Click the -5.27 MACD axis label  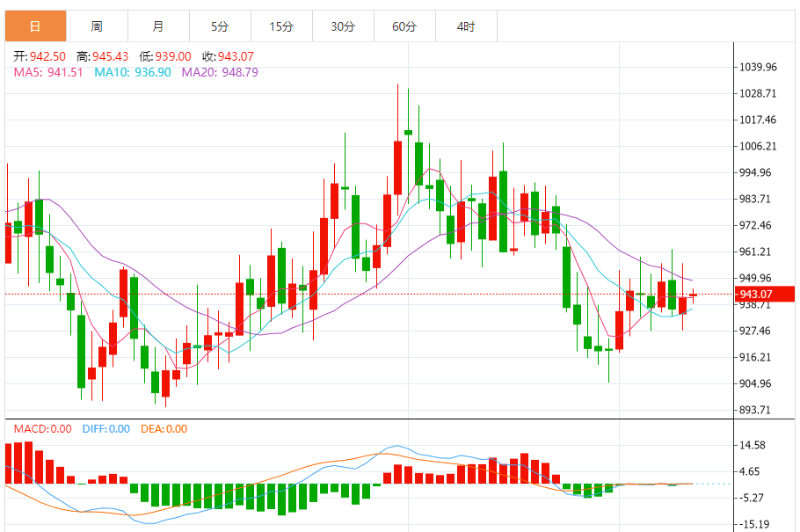[752, 498]
